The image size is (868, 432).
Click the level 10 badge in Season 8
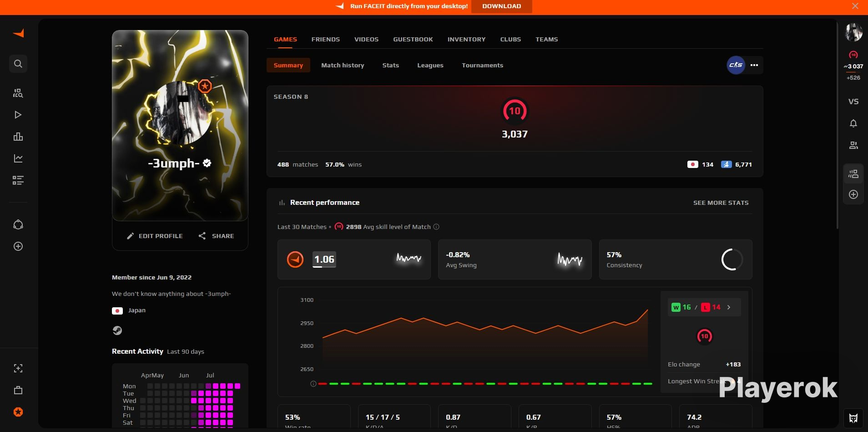[515, 111]
